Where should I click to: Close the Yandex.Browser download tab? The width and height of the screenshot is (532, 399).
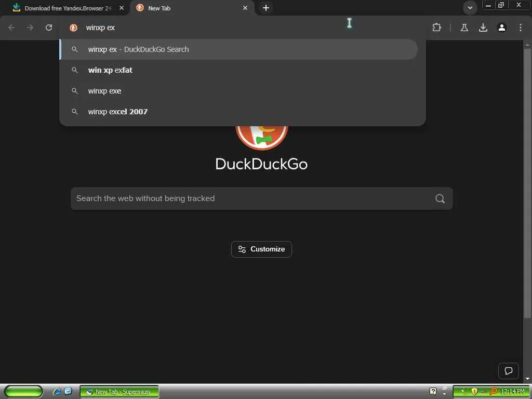(x=122, y=8)
